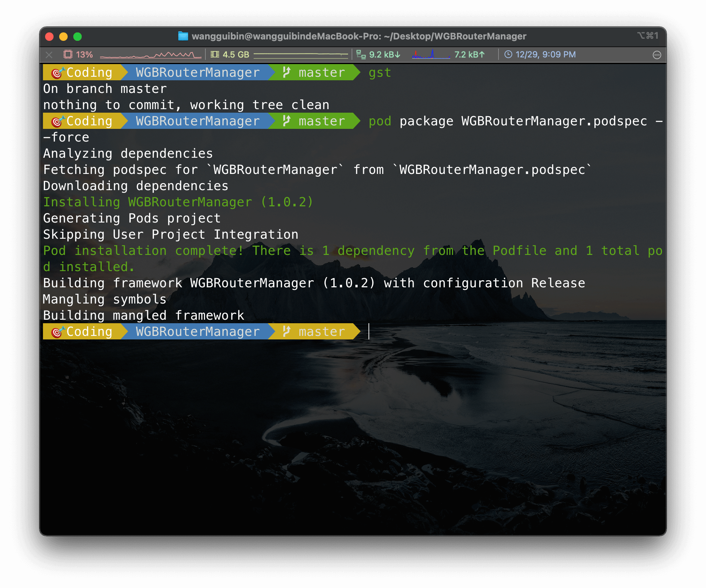Viewport: 706px width, 588px height.
Task: Click the yellow master branch segment
Action: coord(314,332)
